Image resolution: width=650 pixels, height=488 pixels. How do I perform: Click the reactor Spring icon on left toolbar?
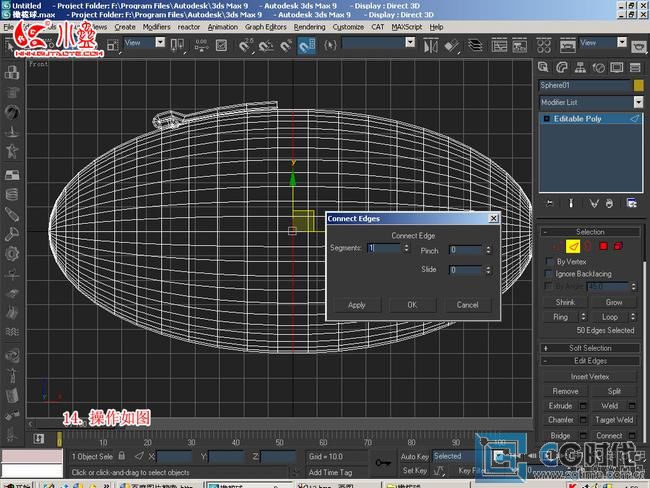(x=12, y=194)
